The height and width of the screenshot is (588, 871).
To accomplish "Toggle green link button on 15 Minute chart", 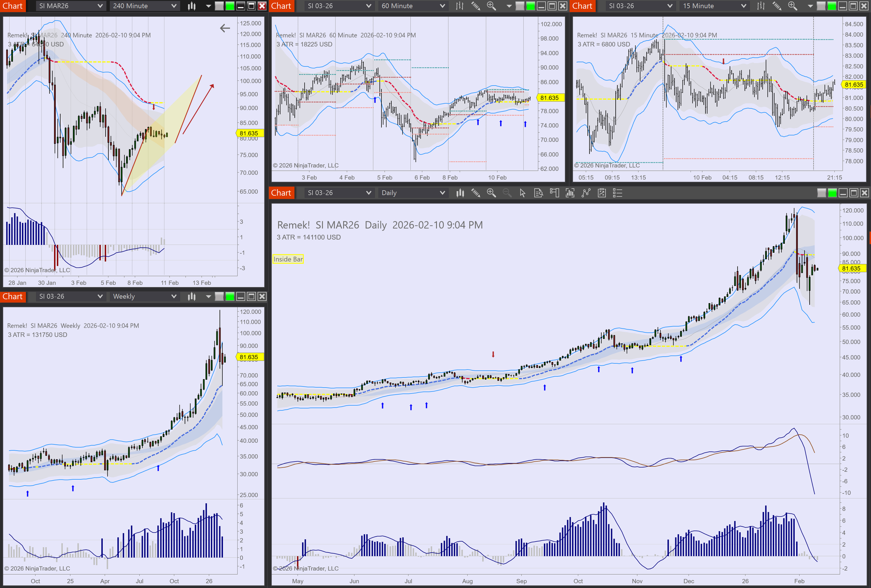I will coord(832,6).
